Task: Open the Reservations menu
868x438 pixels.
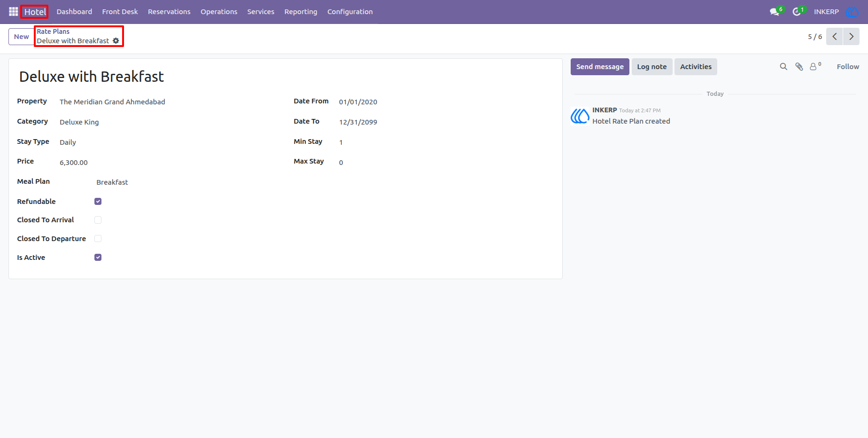Action: pyautogui.click(x=169, y=12)
